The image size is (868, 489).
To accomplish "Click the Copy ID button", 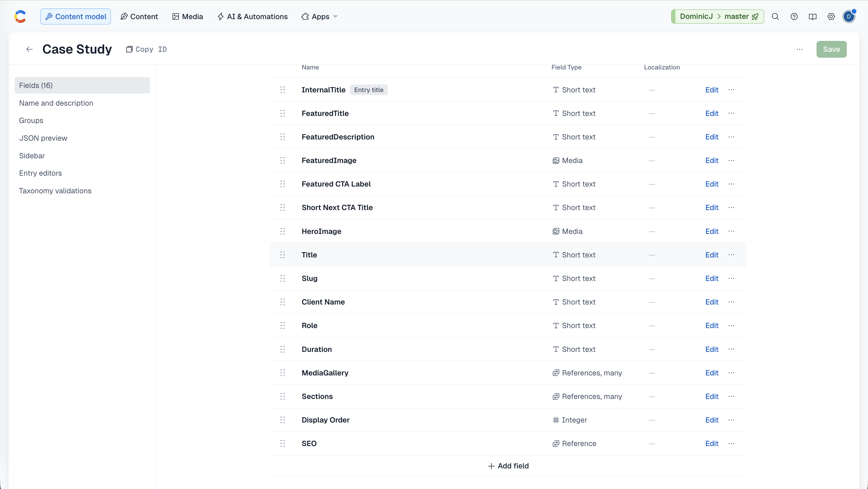I will [146, 49].
